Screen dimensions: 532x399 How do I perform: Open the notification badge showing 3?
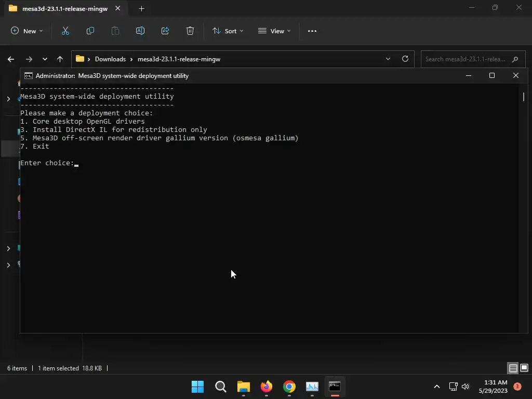pos(517,387)
